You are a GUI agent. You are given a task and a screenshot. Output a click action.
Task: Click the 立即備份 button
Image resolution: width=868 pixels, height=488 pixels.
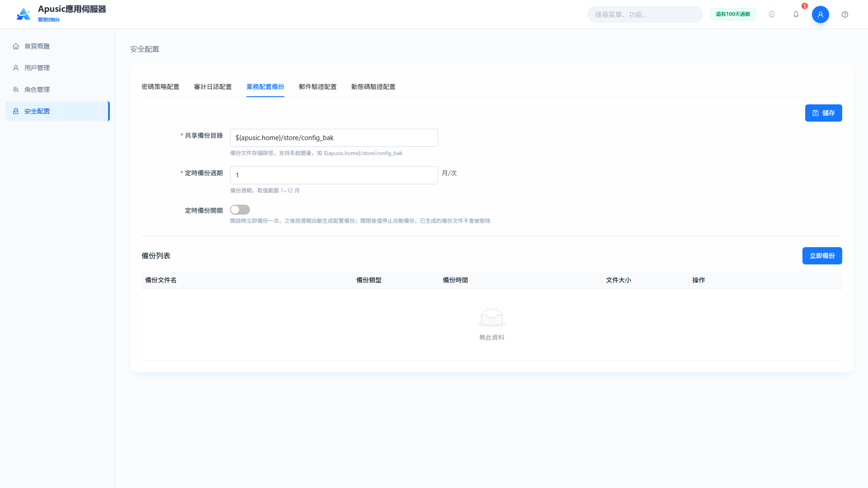[822, 256]
